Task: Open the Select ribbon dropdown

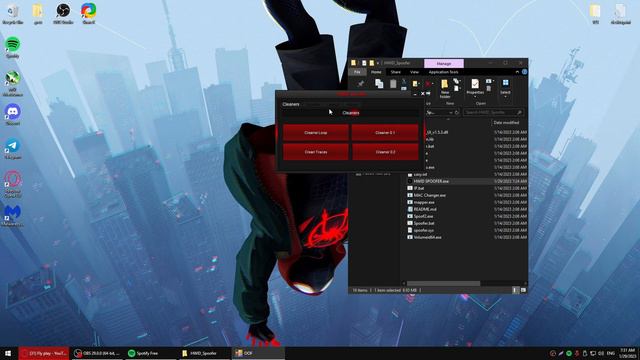Action: click(505, 88)
